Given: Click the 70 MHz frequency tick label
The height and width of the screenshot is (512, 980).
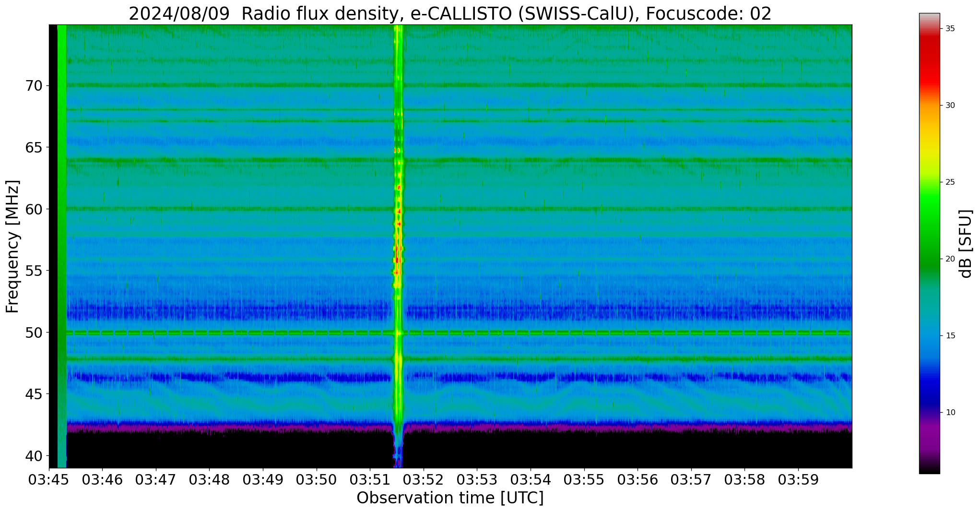Looking at the screenshot, I should (x=34, y=85).
